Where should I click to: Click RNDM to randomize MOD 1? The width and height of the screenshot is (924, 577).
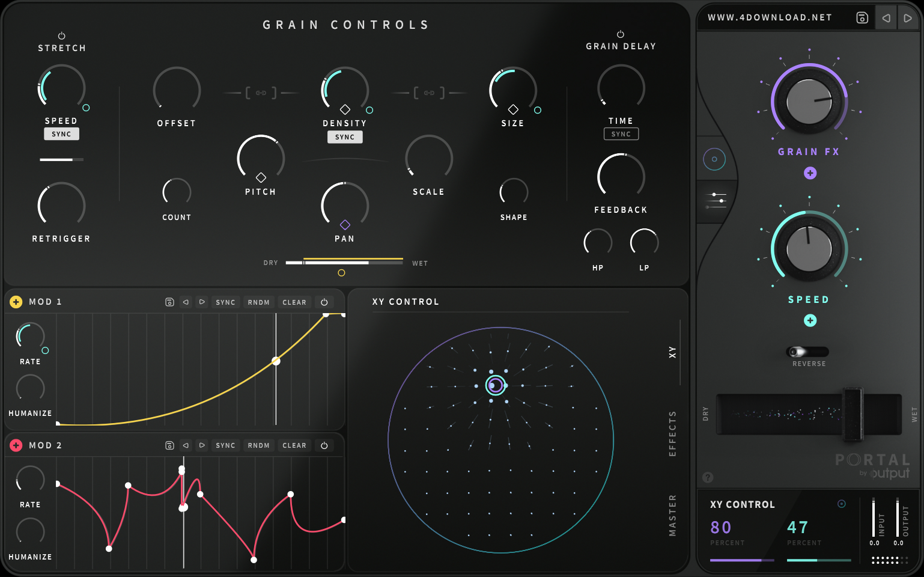click(259, 302)
